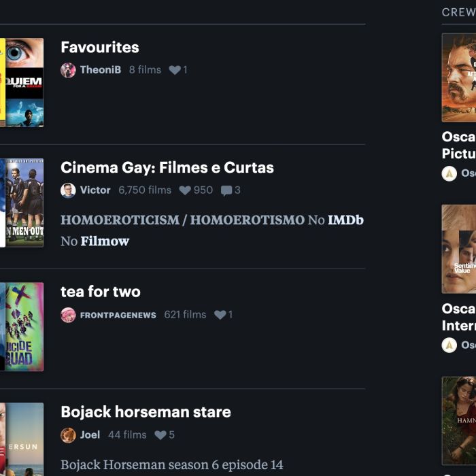Visit Joel's profile name
476x476 pixels.
90,435
